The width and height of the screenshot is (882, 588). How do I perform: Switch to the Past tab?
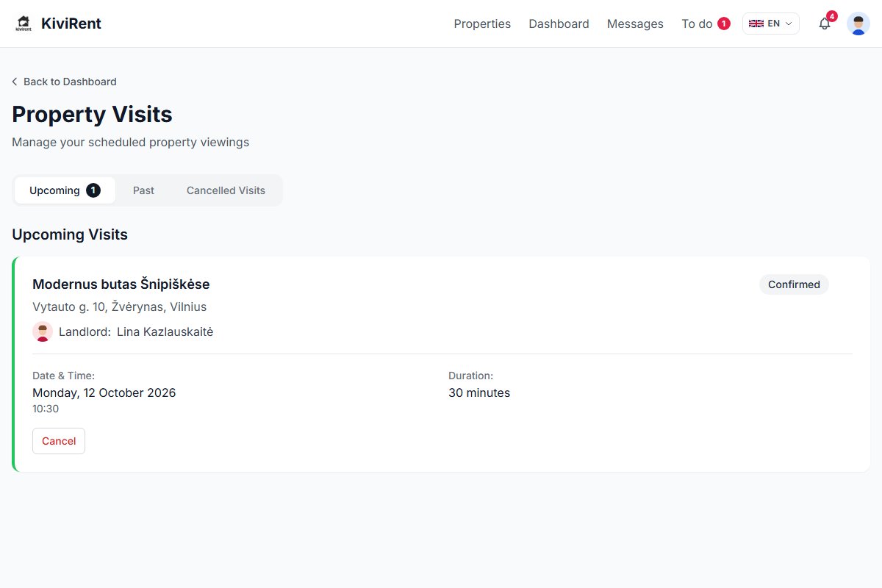tap(143, 190)
